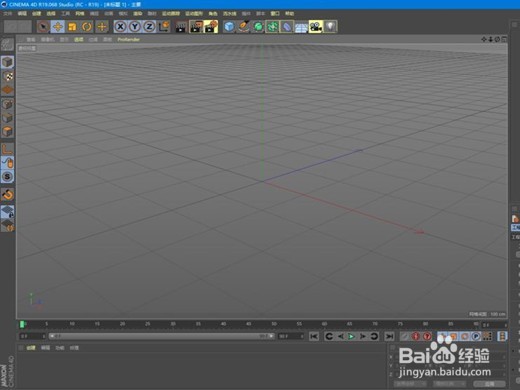Screen dimensions: 520x390
Task: Open the 帮助 (Help) menu
Action: (290, 13)
